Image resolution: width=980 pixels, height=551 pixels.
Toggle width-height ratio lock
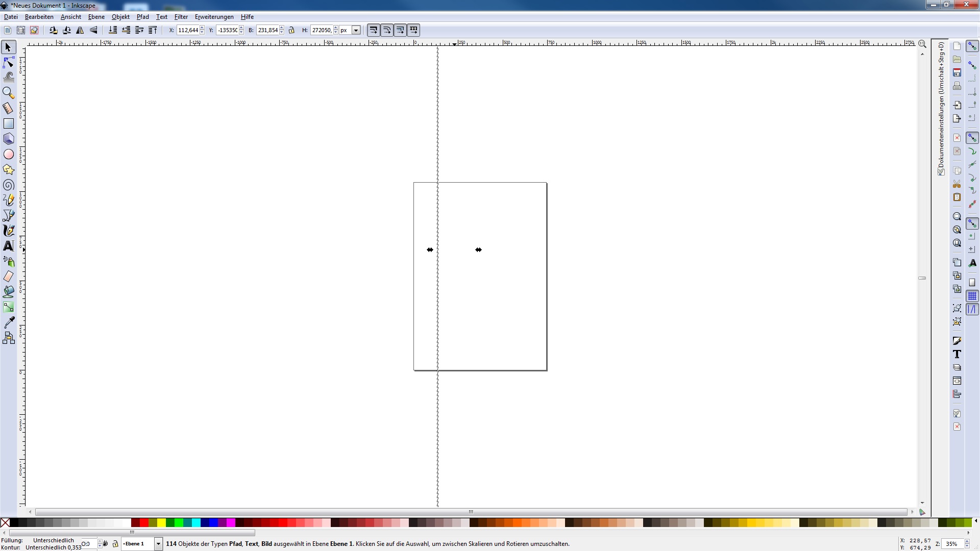(x=291, y=31)
